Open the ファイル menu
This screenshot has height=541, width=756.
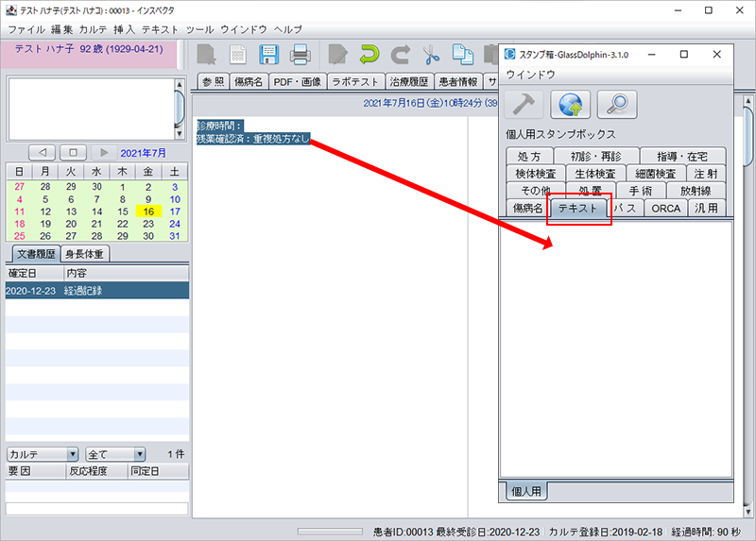26,30
